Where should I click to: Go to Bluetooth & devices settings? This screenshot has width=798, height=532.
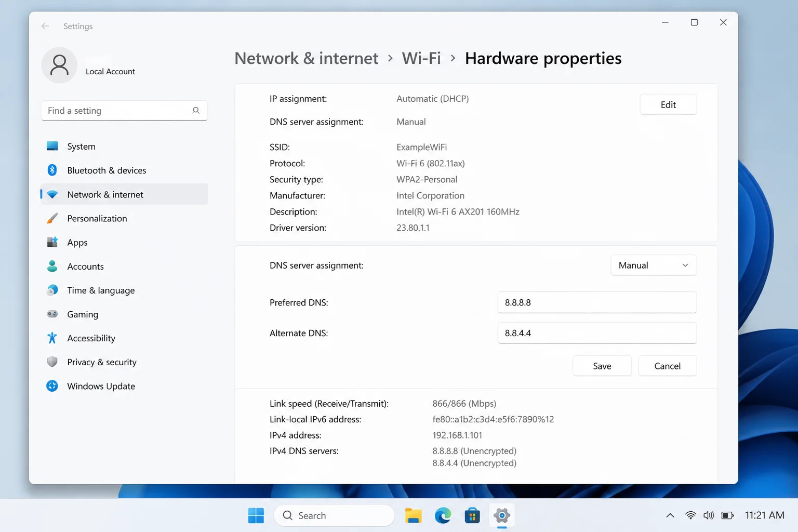124,170
